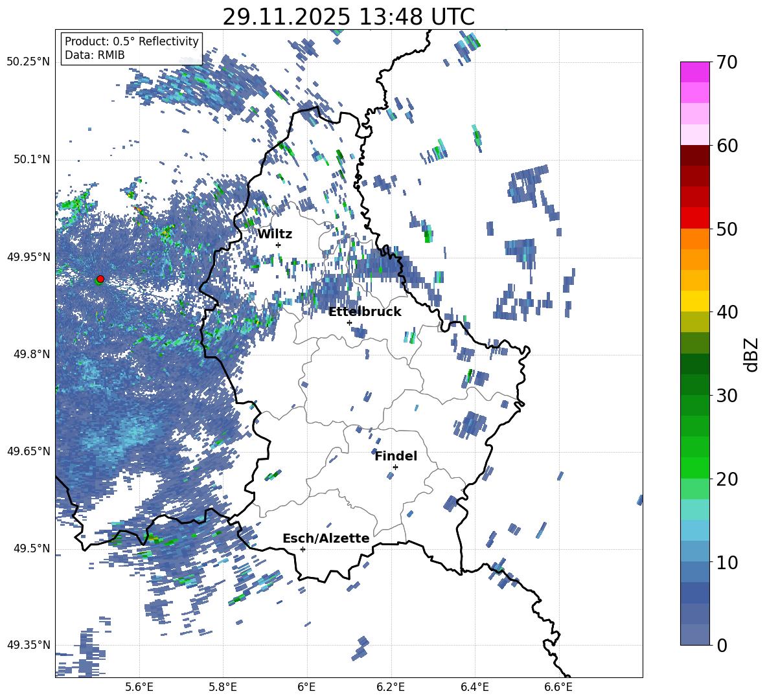Click the 49.5°N latitude label
Viewport: 767px width, 700px height.
point(32,548)
